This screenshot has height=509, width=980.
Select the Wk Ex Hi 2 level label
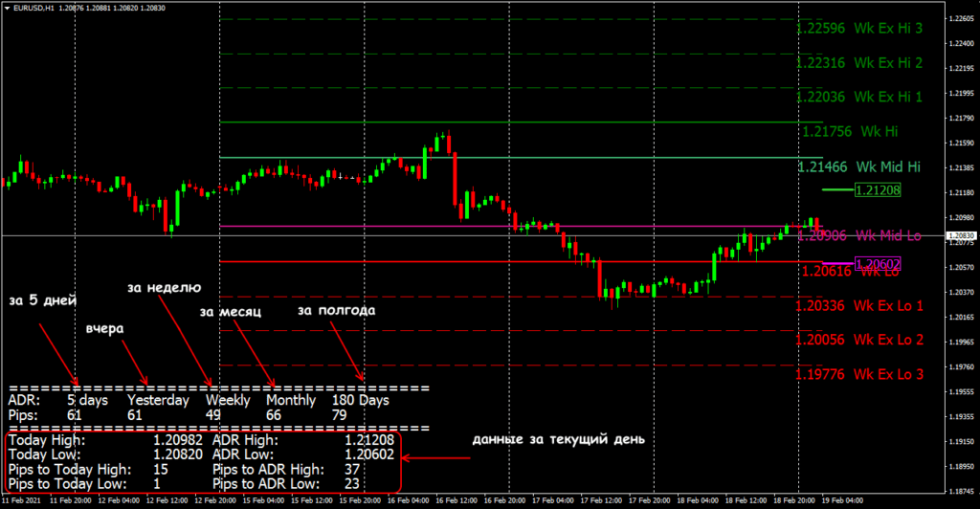[858, 63]
